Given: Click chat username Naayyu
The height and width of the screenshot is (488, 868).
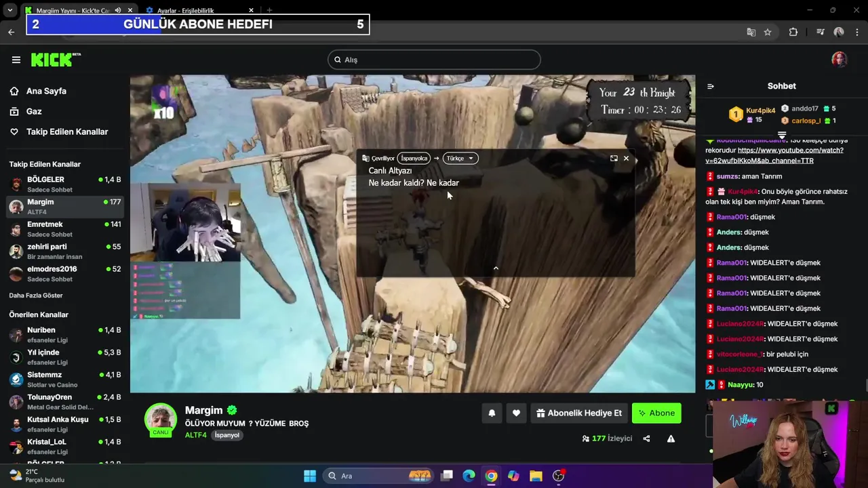Looking at the screenshot, I should point(741,385).
